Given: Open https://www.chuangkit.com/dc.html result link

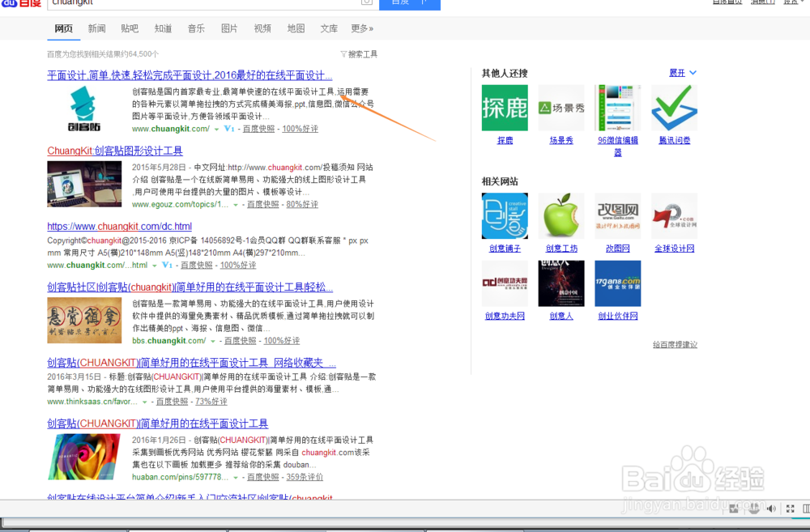Looking at the screenshot, I should tap(119, 226).
